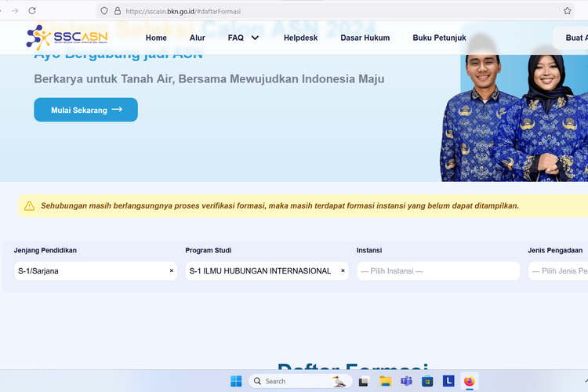Viewport: 588px width, 392px height.
Task: Open Task View from the taskbar
Action: (x=364, y=381)
